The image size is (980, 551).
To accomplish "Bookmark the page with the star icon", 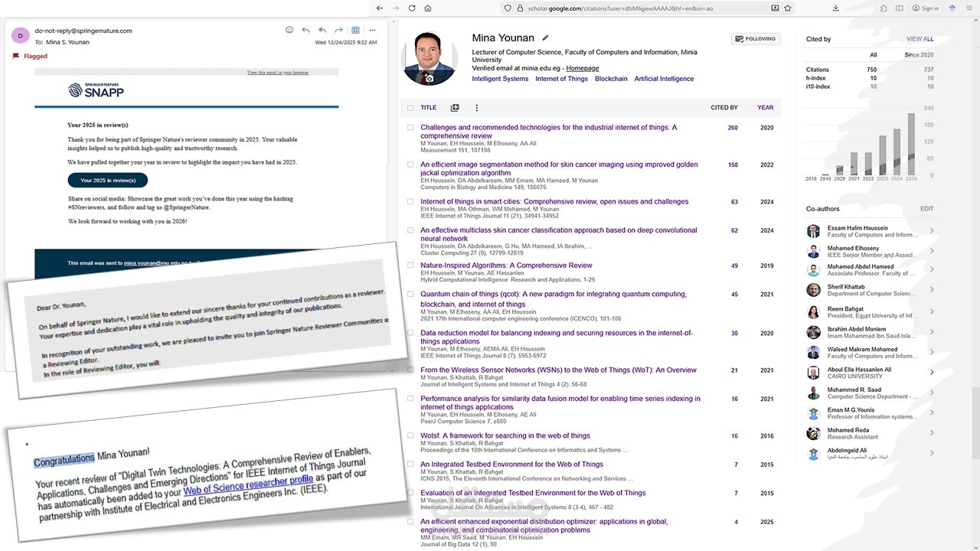I will point(788,8).
